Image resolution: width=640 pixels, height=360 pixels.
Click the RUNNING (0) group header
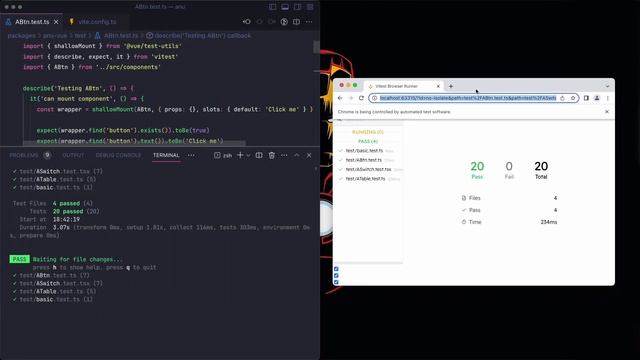368,132
